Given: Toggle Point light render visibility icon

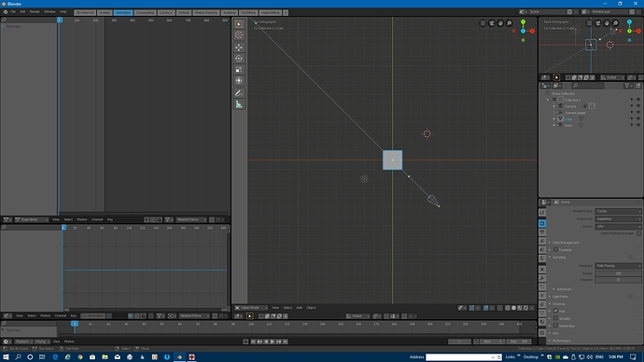Looking at the screenshot, I should coord(638,125).
